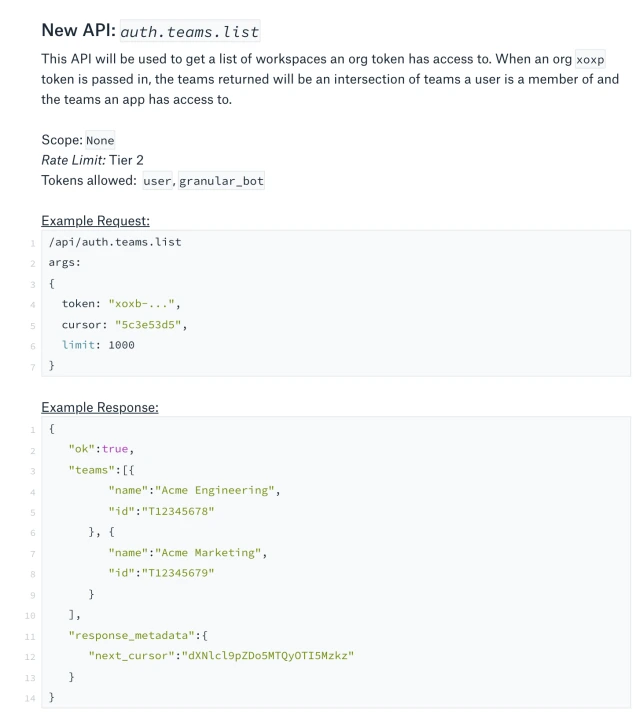Click the true value after ok
The height and width of the screenshot is (719, 640).
(x=115, y=449)
